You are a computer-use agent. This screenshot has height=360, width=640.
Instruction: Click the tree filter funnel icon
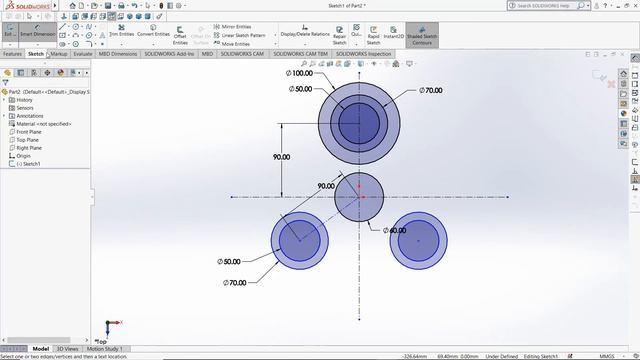pos(5,82)
